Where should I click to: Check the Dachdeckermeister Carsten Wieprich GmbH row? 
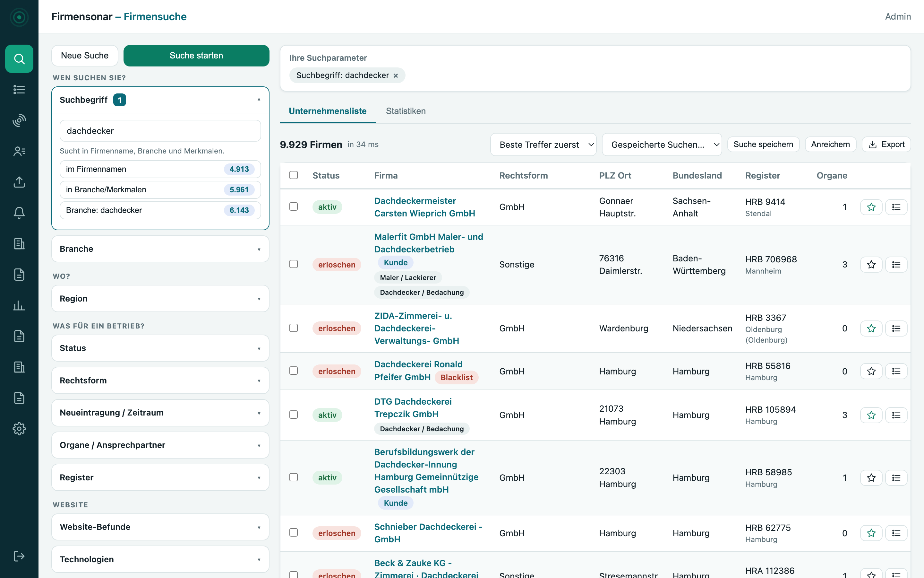(x=294, y=206)
